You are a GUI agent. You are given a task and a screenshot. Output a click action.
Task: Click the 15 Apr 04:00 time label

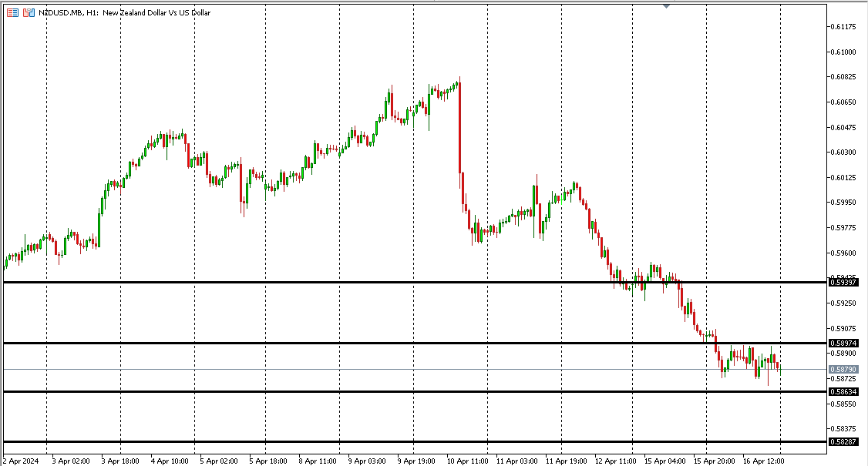pyautogui.click(x=664, y=461)
